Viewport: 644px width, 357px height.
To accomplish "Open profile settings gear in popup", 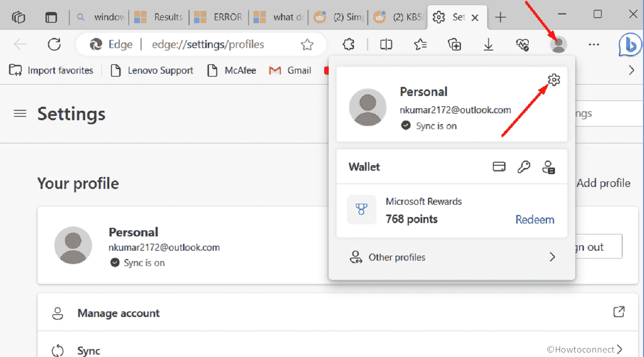I will [x=554, y=80].
